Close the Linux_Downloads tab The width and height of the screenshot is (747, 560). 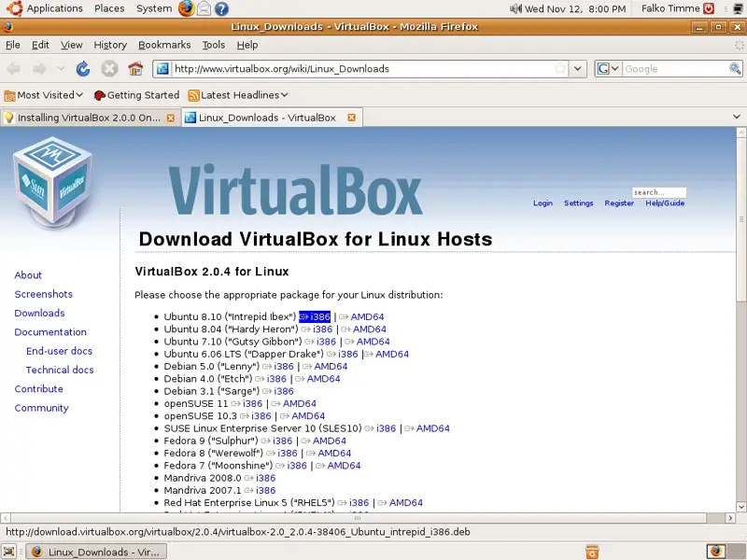click(x=352, y=118)
